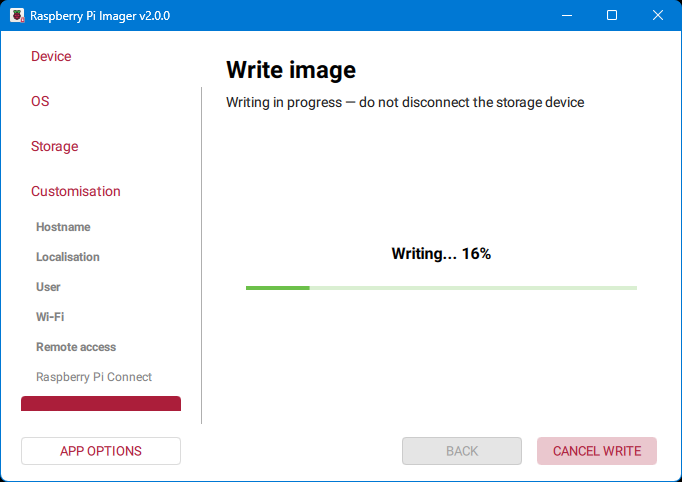The image size is (682, 482).
Task: Click the "Writing... 16%" status text
Action: point(441,254)
